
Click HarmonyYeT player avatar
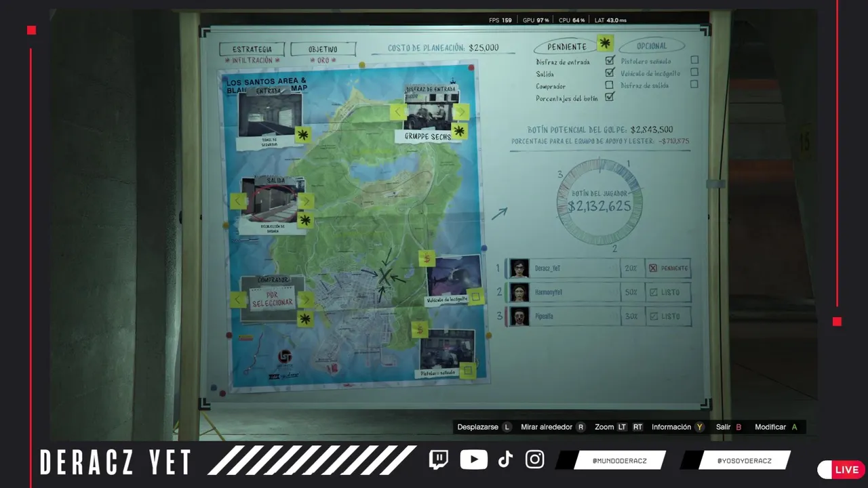[519, 292]
